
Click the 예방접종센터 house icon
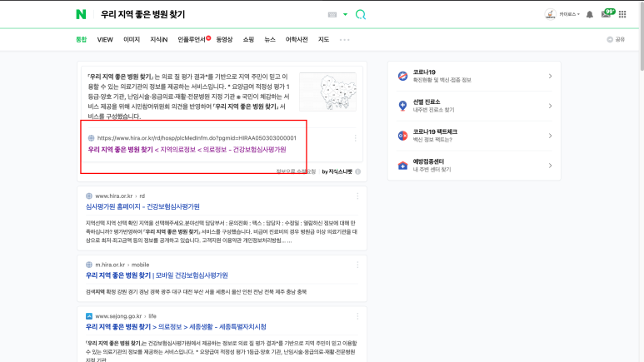(402, 166)
